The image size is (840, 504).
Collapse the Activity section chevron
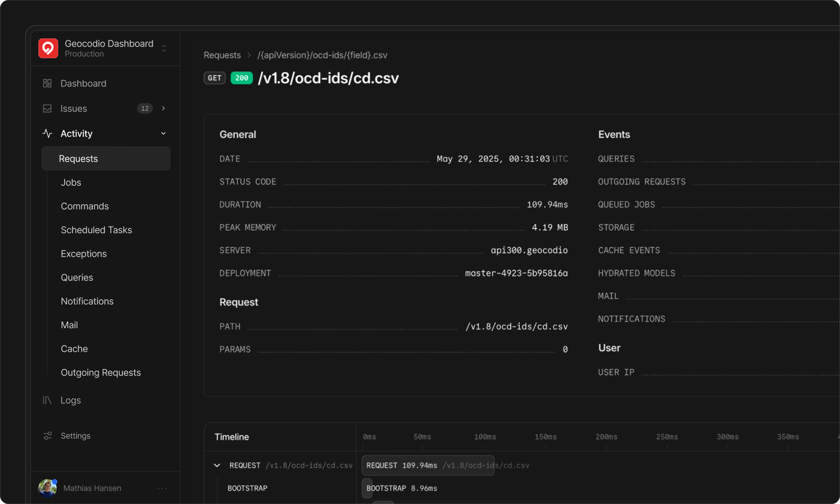163,134
